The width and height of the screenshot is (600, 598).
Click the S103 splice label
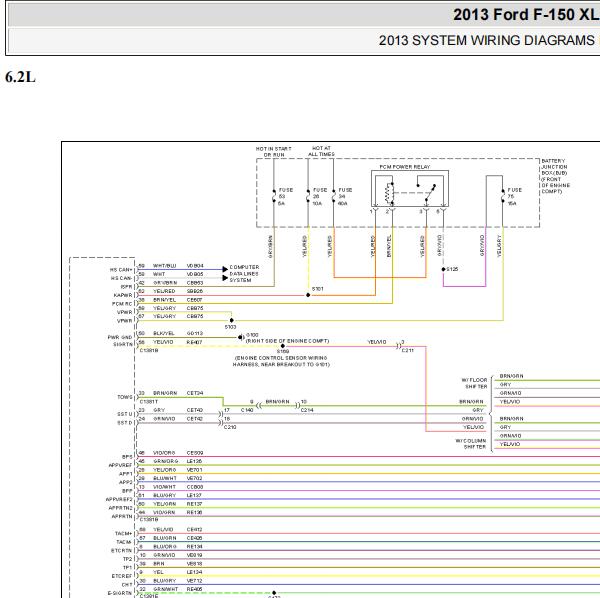click(230, 327)
